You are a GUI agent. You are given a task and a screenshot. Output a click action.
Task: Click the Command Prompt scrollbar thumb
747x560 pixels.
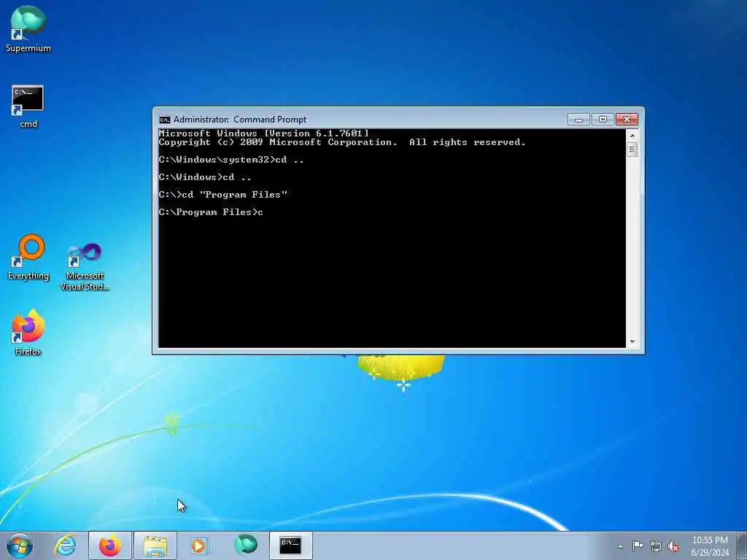click(632, 149)
